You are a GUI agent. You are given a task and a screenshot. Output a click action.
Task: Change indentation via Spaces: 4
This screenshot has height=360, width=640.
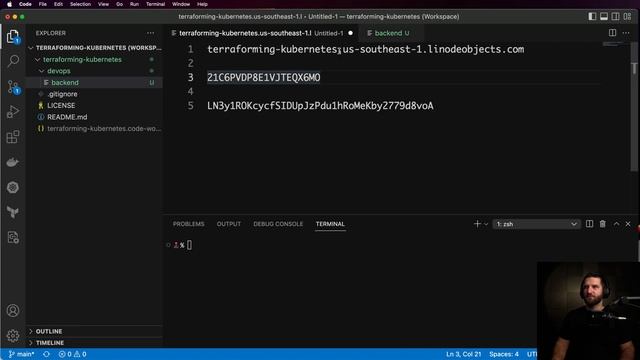pos(504,354)
